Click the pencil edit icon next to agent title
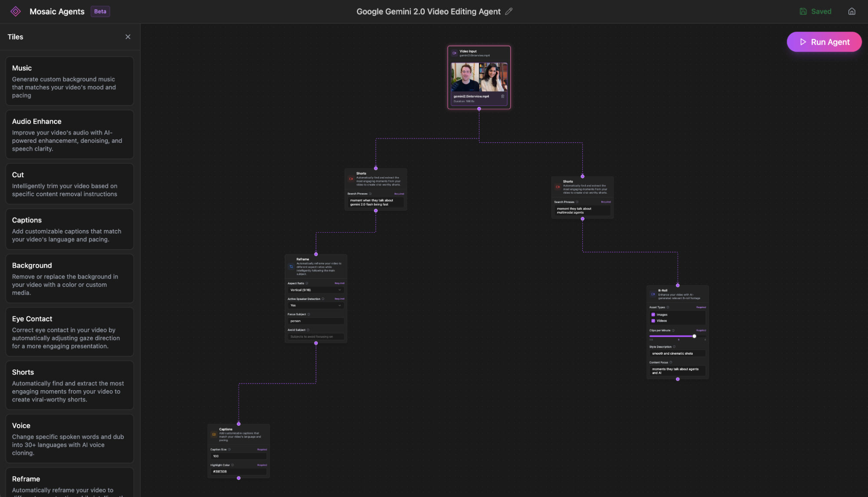This screenshot has height=497, width=868. [x=508, y=11]
